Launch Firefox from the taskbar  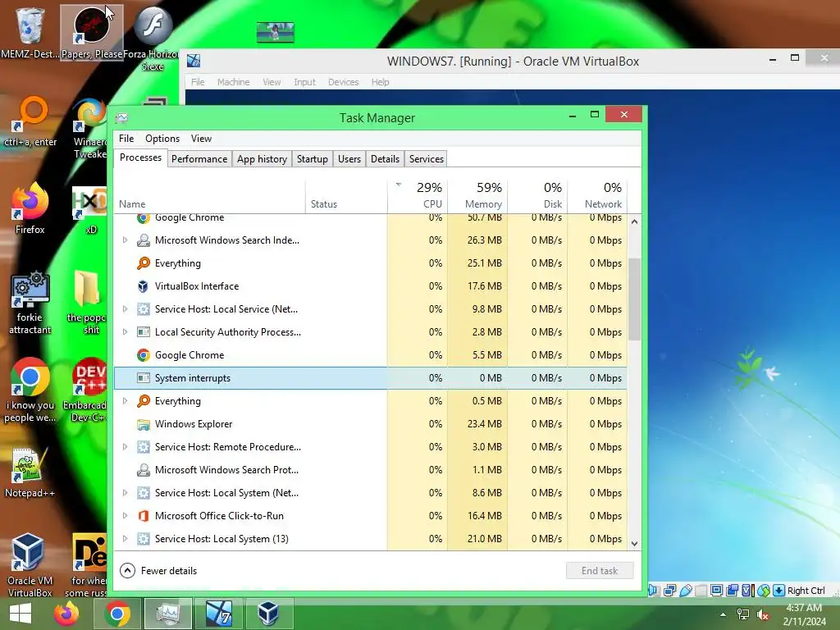pos(67,614)
